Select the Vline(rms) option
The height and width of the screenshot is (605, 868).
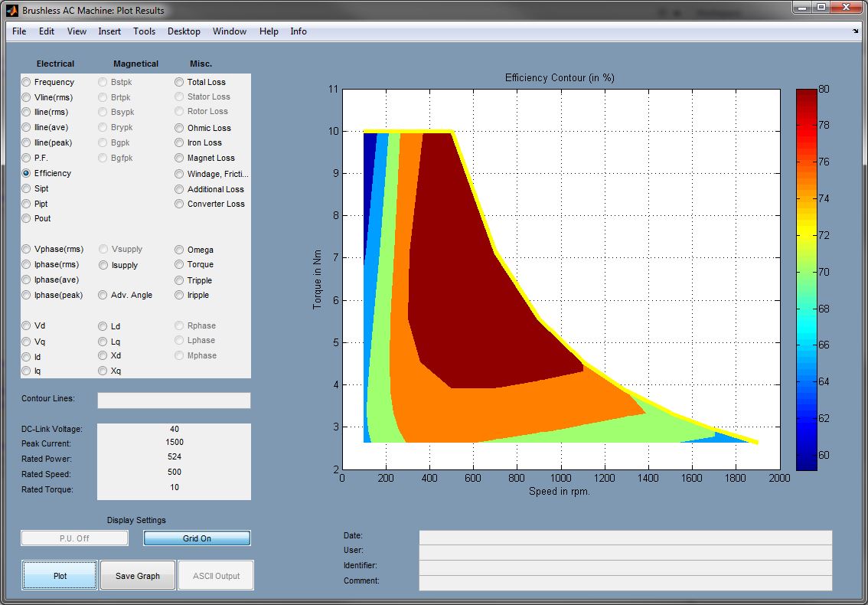click(27, 97)
